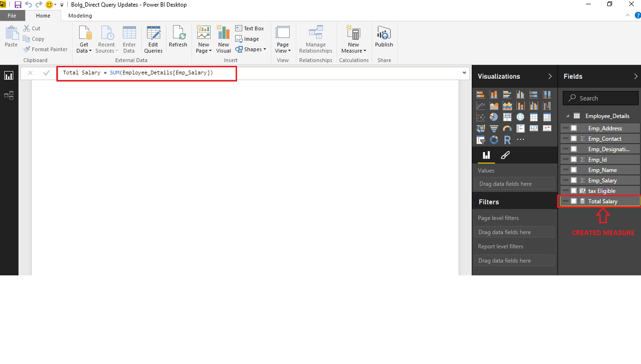Open Relationships view in left sidebar
Viewport: 641px width, 364px height.
click(9, 95)
